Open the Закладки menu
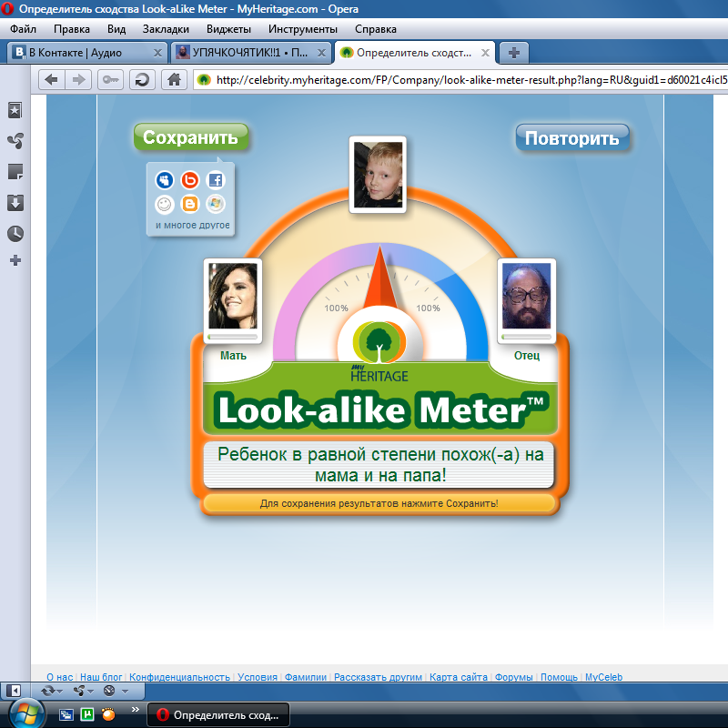 (166, 29)
